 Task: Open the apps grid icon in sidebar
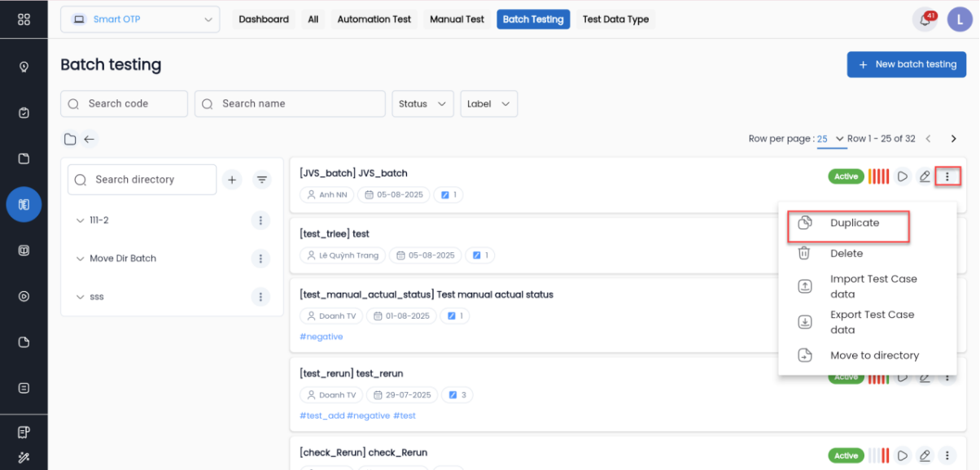tap(24, 20)
